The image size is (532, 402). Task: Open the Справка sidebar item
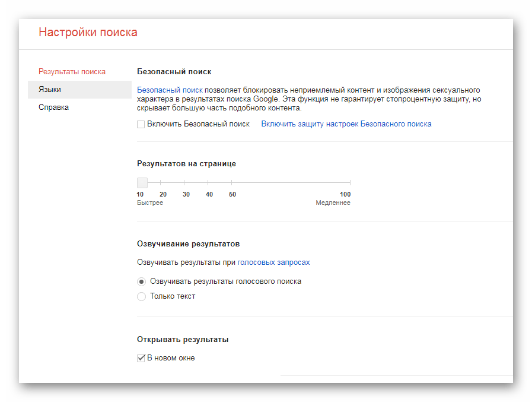click(53, 107)
